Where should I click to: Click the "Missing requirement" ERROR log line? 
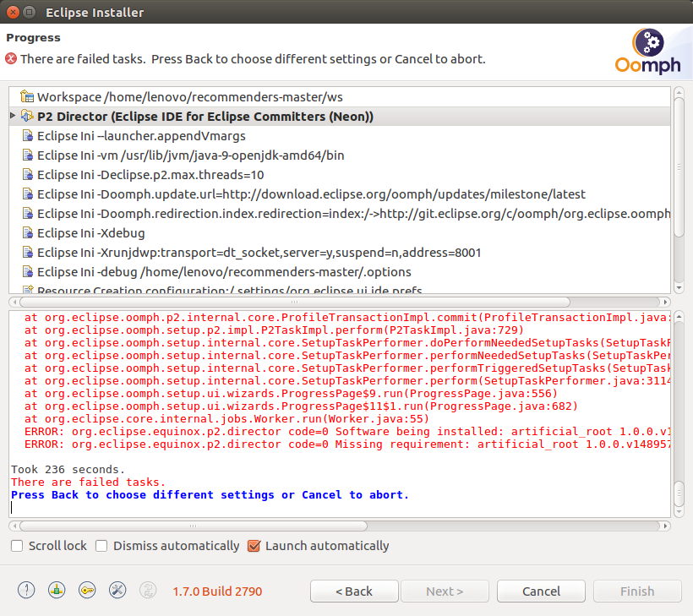[x=347, y=444]
